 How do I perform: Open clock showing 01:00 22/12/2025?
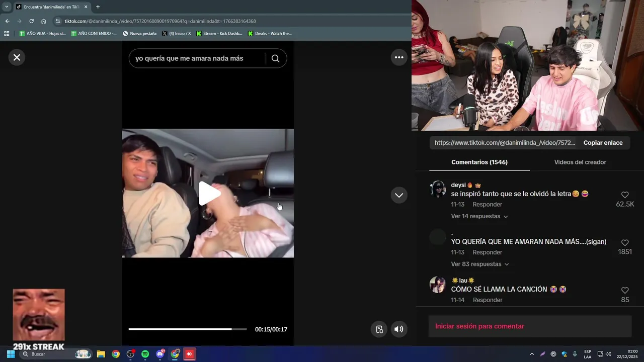628,354
